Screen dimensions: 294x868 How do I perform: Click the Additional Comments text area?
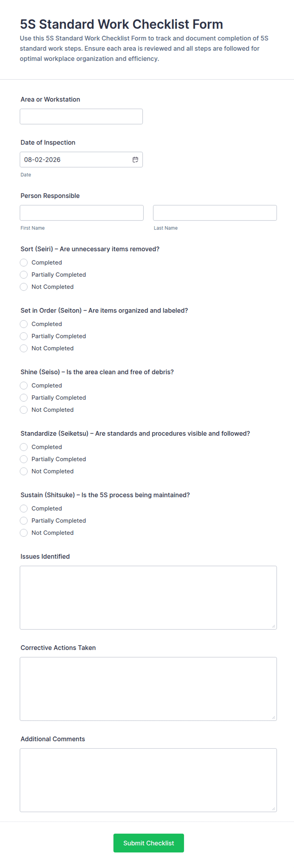click(x=148, y=780)
